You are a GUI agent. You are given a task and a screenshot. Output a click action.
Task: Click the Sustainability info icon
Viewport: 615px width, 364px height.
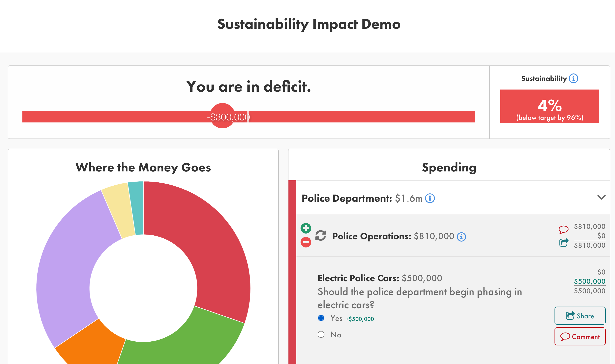coord(574,79)
